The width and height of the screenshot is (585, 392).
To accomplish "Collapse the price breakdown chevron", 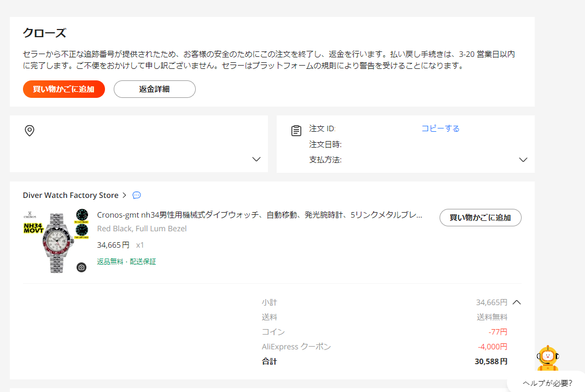I will (517, 302).
